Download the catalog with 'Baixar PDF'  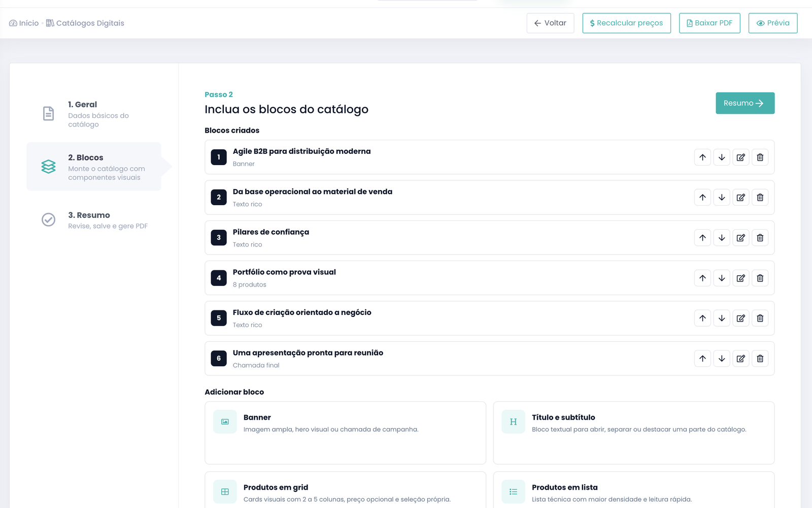709,23
